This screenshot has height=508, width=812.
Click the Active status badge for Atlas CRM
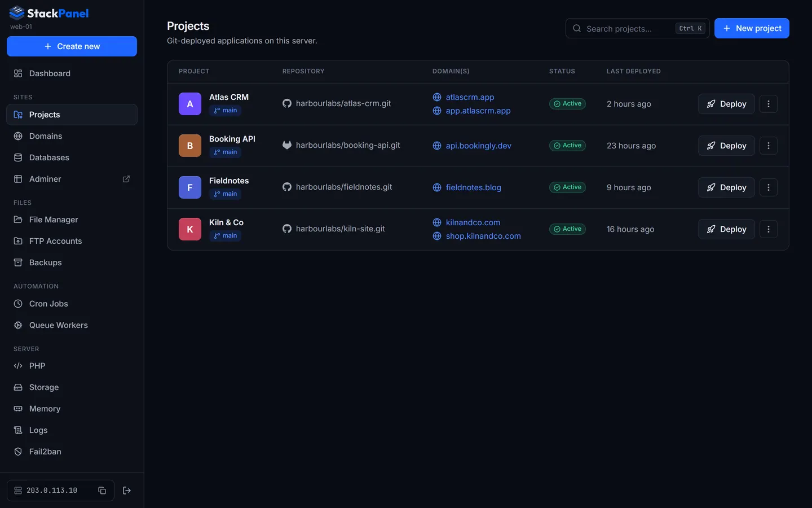567,104
